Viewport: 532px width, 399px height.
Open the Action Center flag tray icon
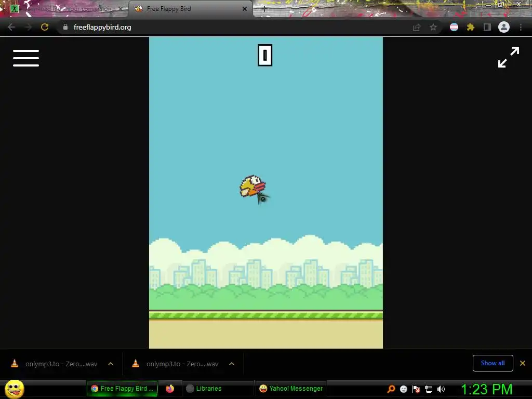[x=416, y=389]
